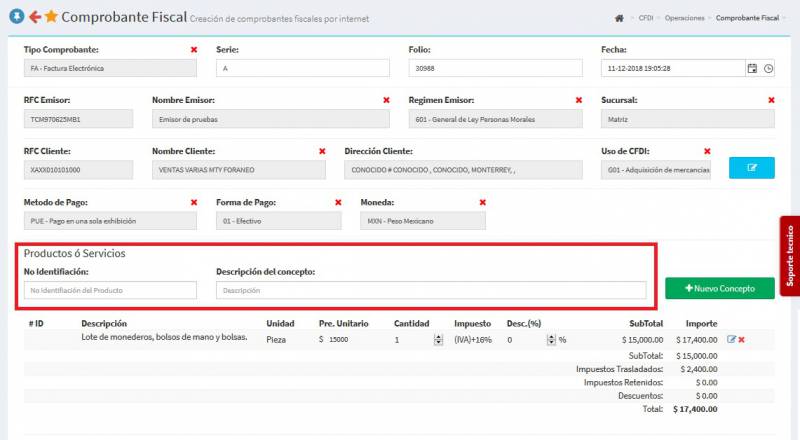Open the clock time picker for Fecha
800x440 pixels.
768,69
